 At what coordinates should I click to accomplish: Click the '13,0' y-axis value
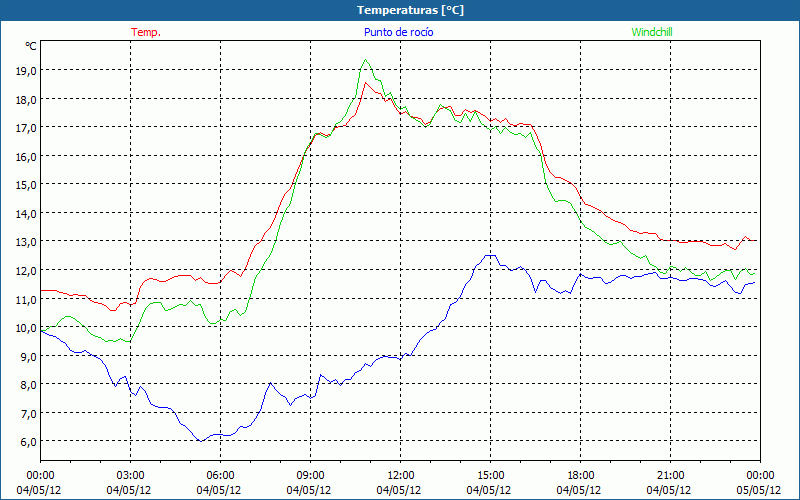pos(26,242)
